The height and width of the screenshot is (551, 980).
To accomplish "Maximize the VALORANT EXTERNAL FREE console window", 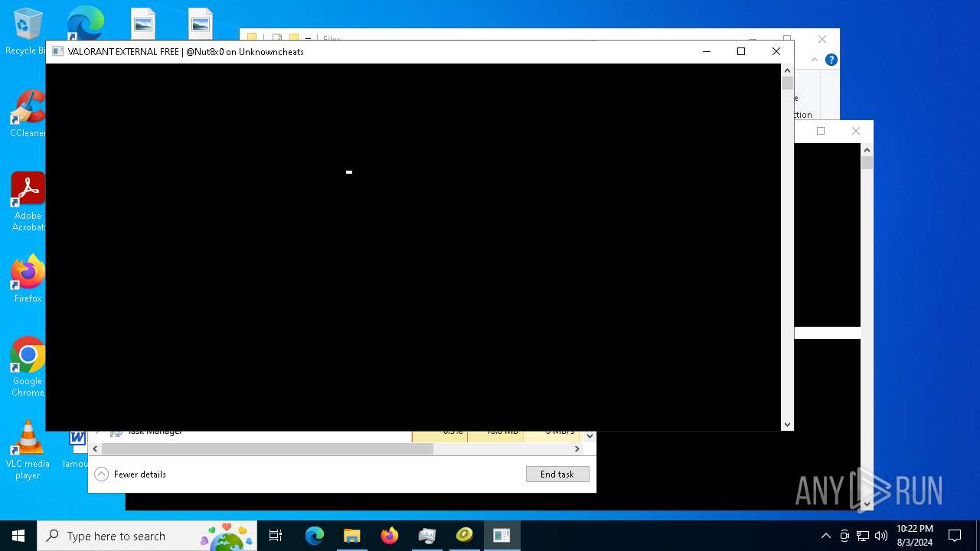I will tap(741, 51).
